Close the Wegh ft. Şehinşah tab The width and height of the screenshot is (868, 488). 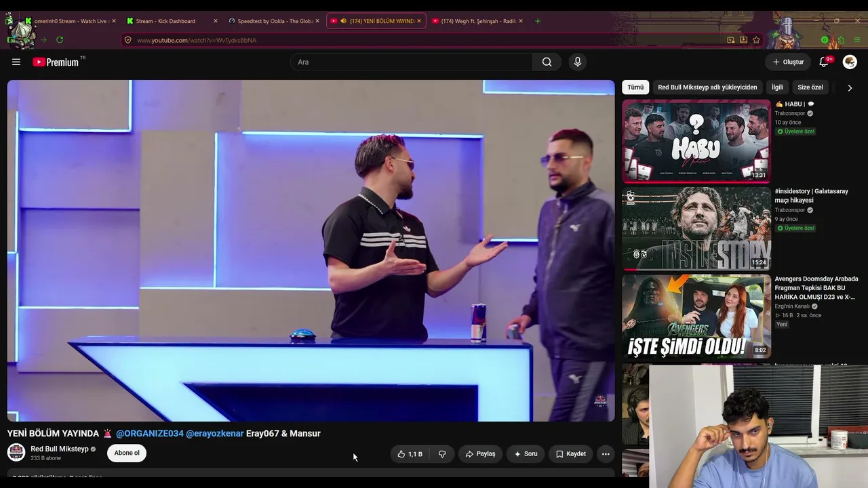(x=521, y=21)
